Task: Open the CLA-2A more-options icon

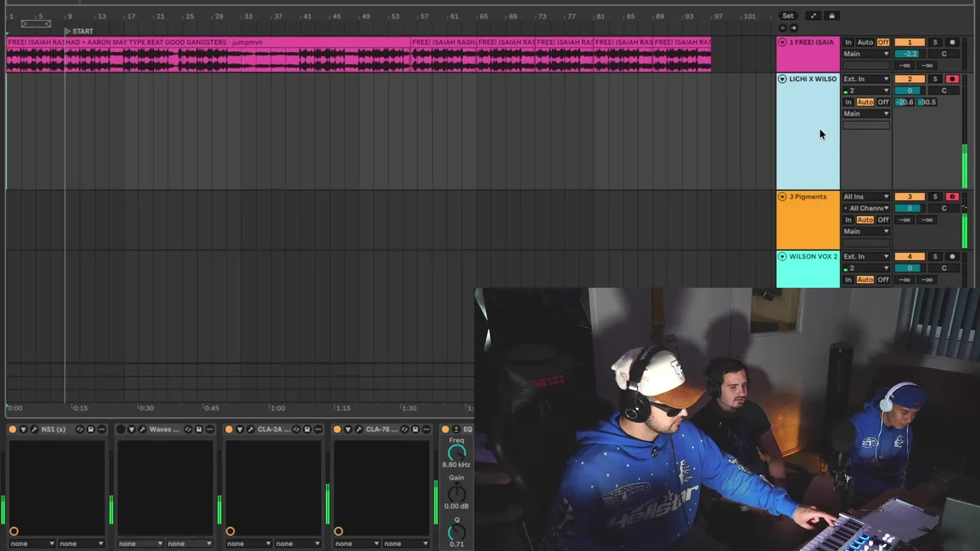Action: [x=318, y=429]
